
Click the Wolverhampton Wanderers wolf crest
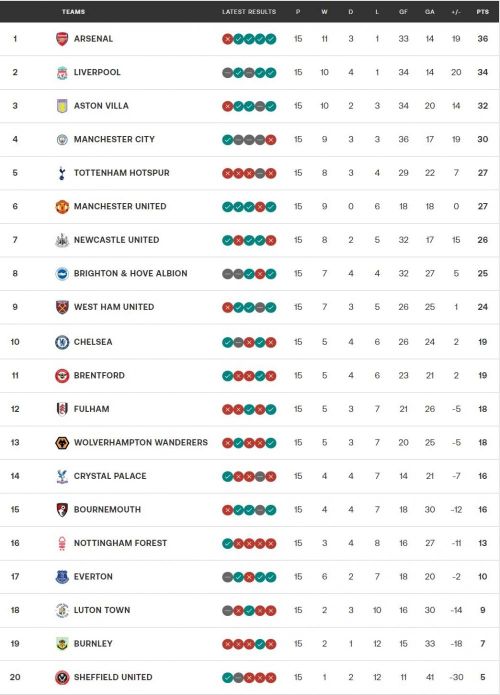(x=62, y=443)
